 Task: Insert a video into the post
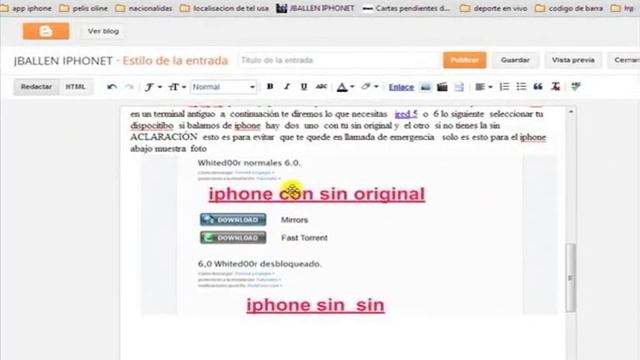[x=442, y=87]
